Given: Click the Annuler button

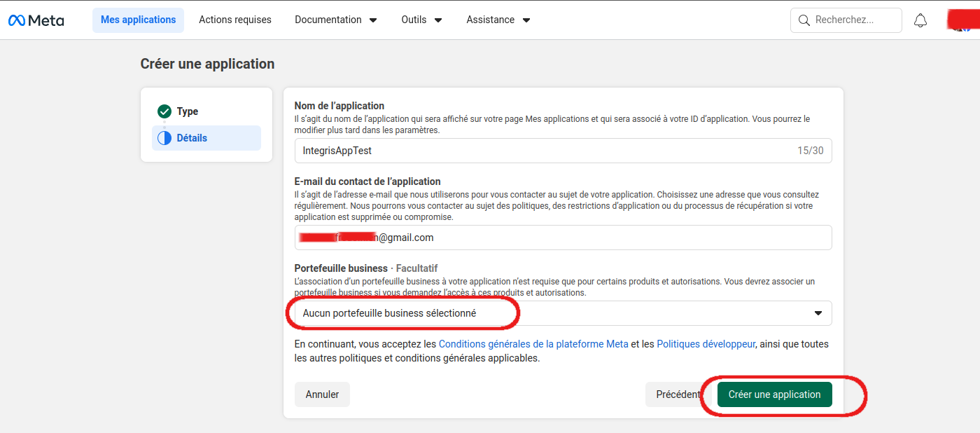Looking at the screenshot, I should click(322, 394).
